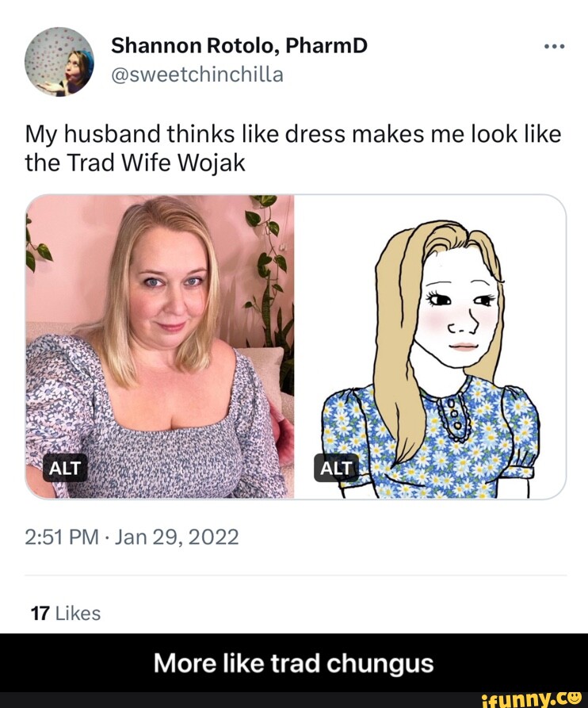Show ALT text on the left photo

click(x=65, y=469)
